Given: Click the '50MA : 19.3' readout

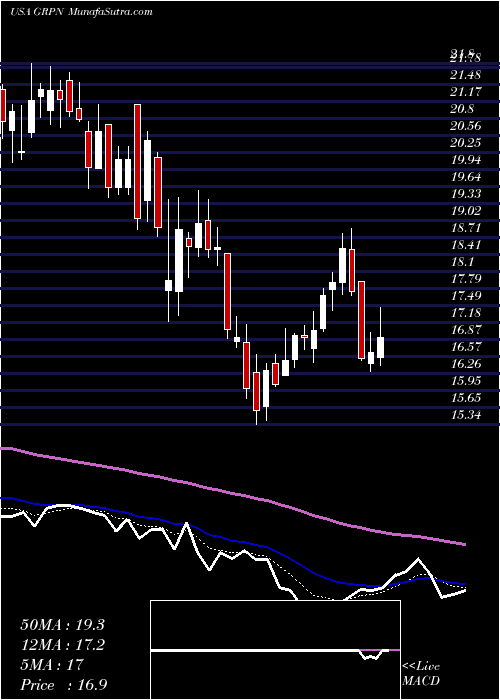Looking at the screenshot, I should point(62,625).
